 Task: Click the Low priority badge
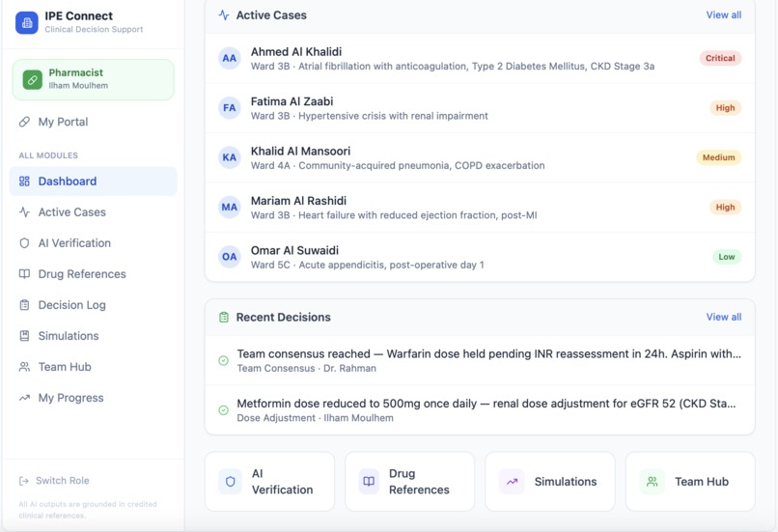(x=727, y=257)
